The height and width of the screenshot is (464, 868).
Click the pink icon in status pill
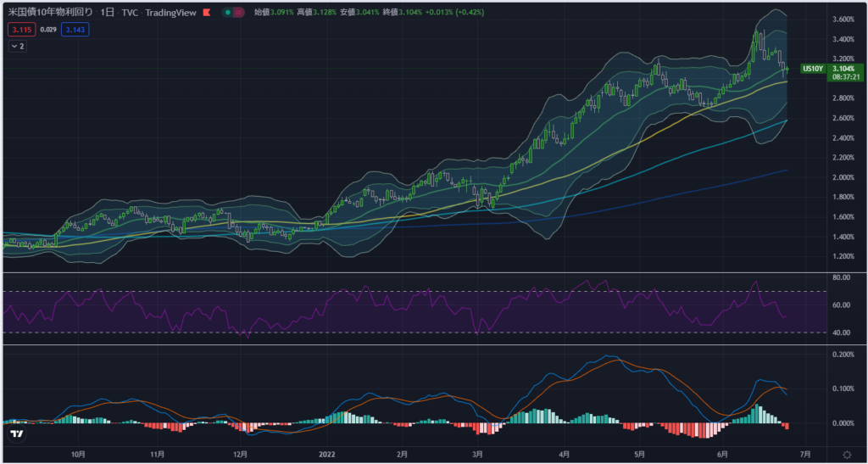coord(239,13)
